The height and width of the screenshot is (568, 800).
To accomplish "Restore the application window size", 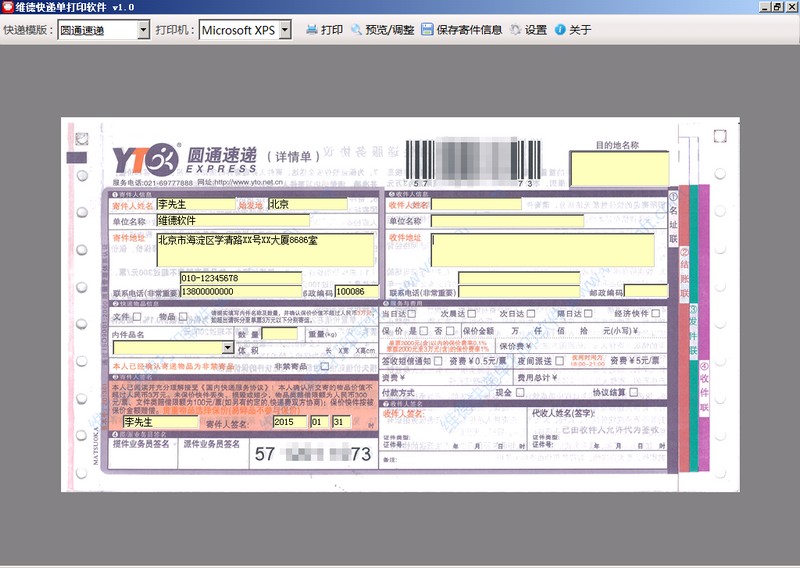I will pos(777,7).
